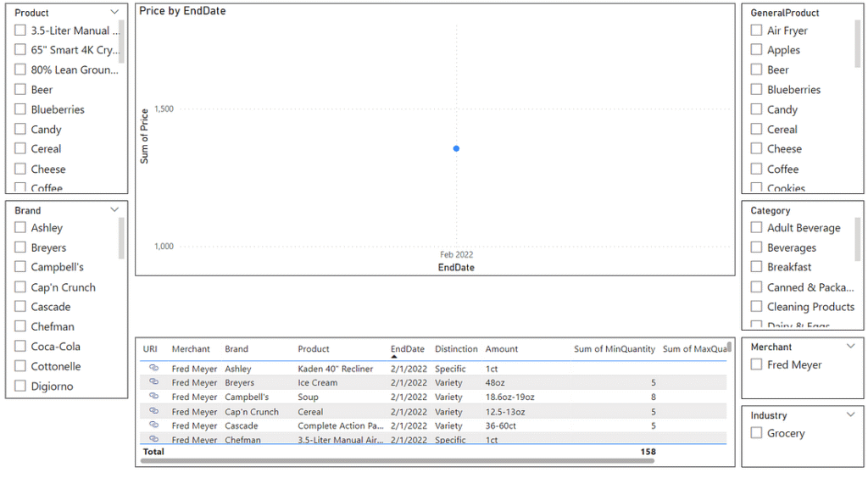868x478 pixels.
Task: Click the "Feb 2022" axis label
Action: (x=456, y=254)
